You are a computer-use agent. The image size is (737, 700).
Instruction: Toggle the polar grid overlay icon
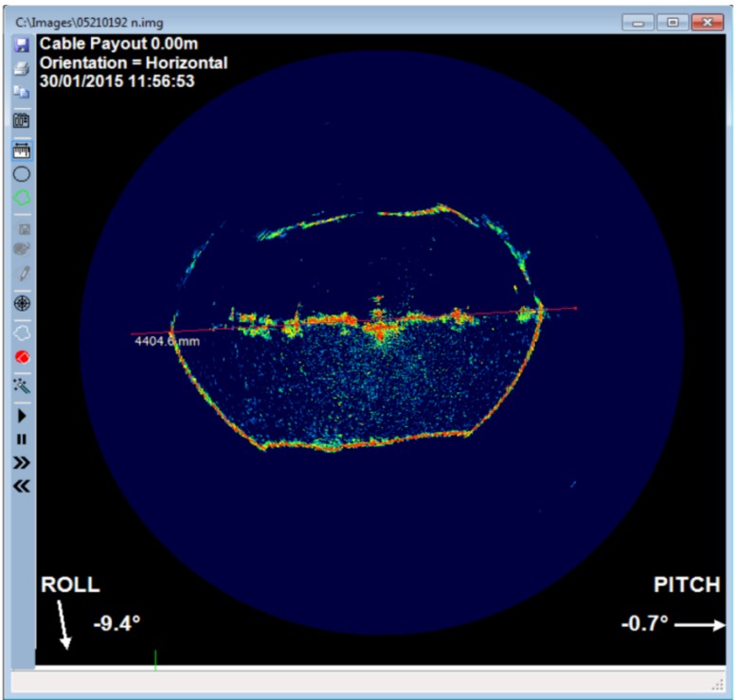22,303
